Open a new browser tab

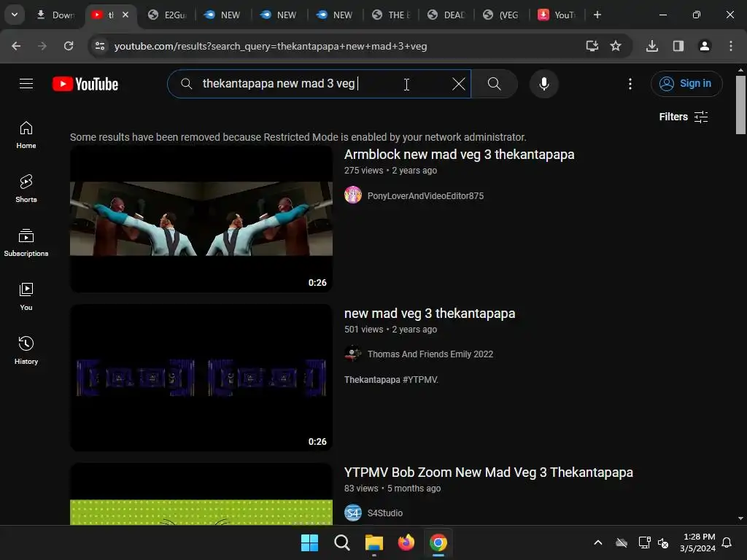point(597,15)
